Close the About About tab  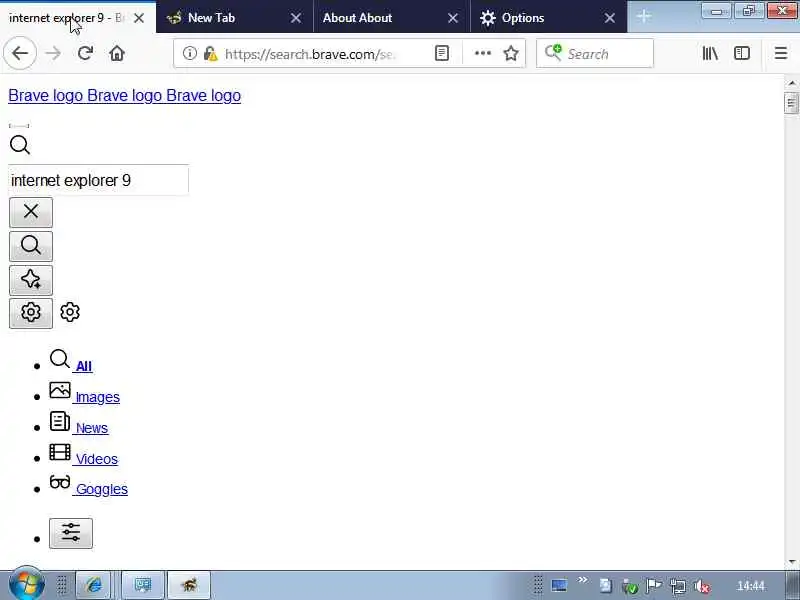[x=453, y=18]
